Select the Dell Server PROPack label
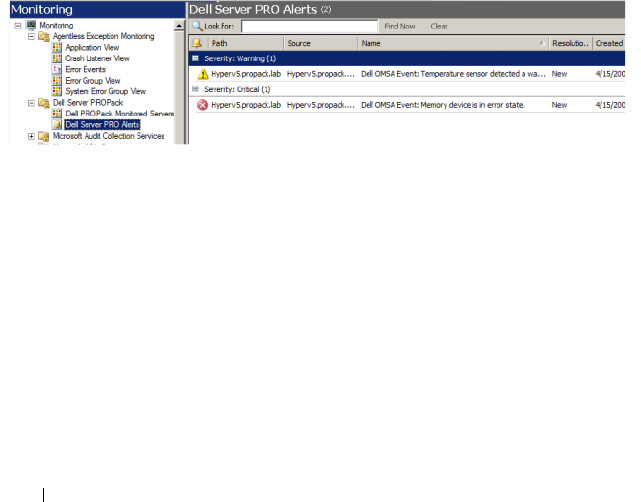This screenshot has height=502, width=641. coord(88,103)
